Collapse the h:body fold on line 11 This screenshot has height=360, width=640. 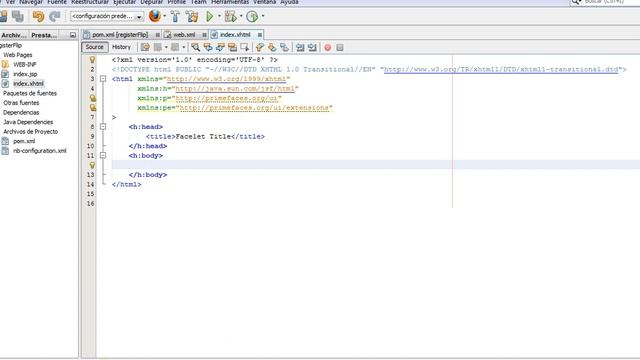click(x=103, y=156)
